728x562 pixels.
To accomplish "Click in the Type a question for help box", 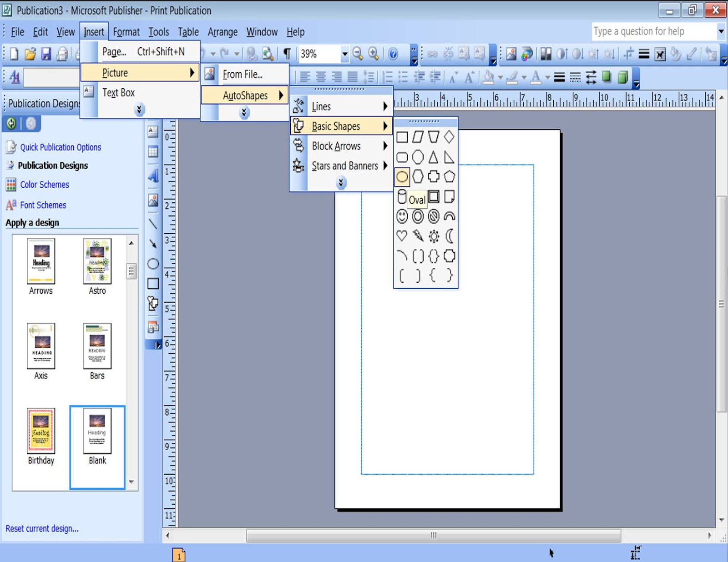I will tap(654, 31).
